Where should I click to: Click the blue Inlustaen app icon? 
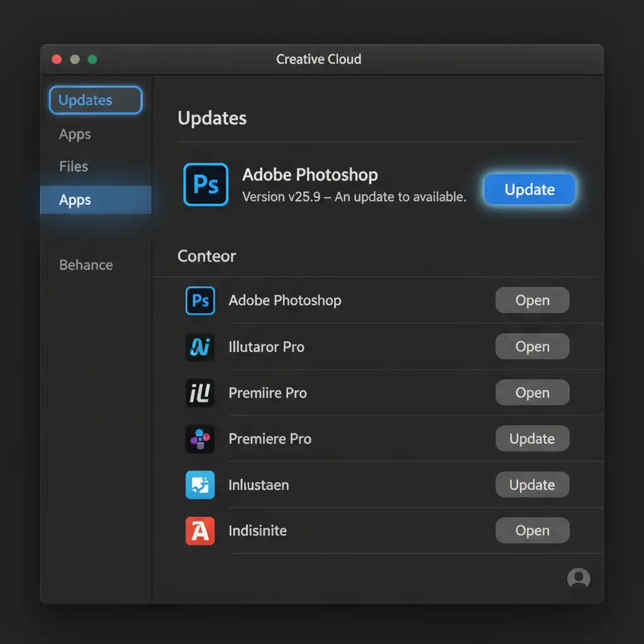200,485
